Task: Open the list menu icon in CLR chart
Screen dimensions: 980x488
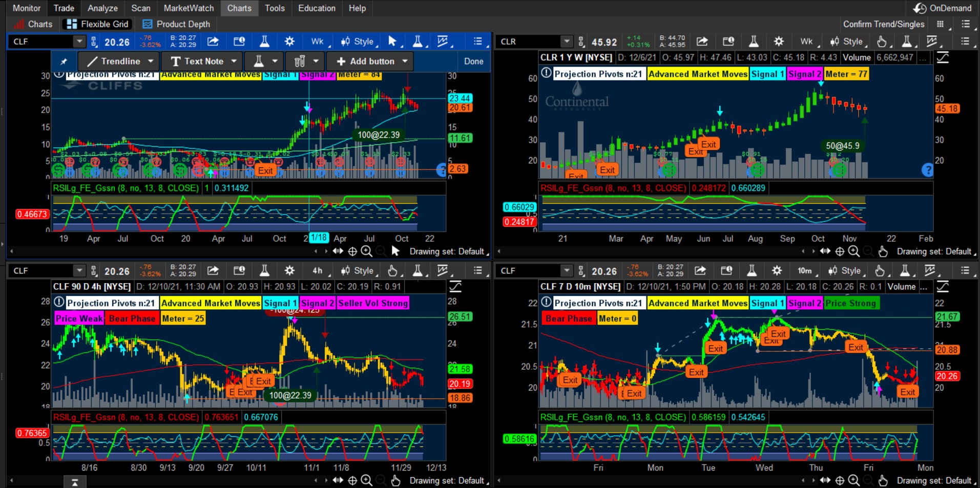Action: point(965,41)
